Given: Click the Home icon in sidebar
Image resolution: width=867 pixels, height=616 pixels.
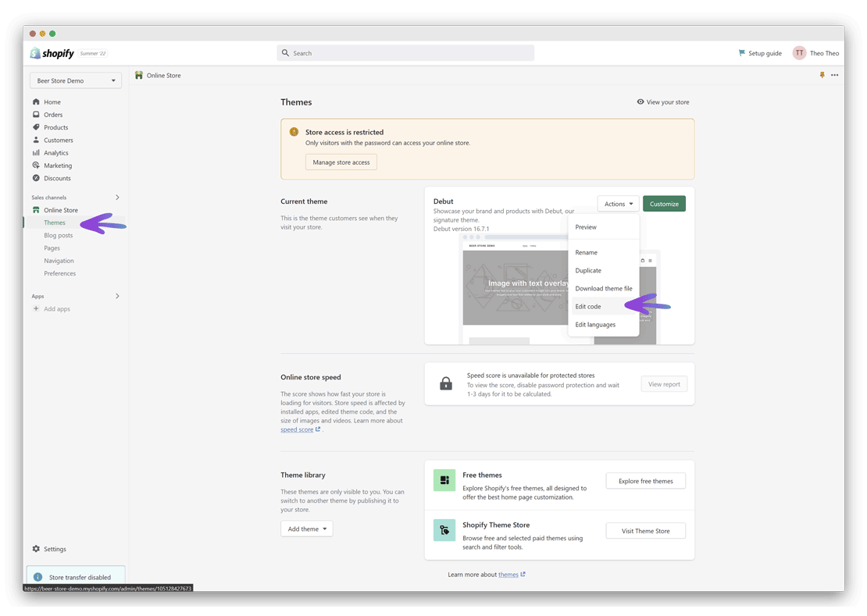Looking at the screenshot, I should click(36, 101).
